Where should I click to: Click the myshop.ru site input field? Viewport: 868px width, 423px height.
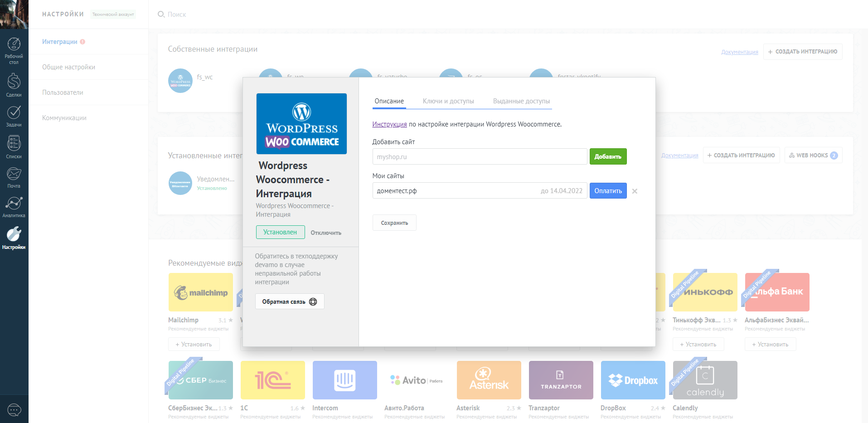click(480, 156)
